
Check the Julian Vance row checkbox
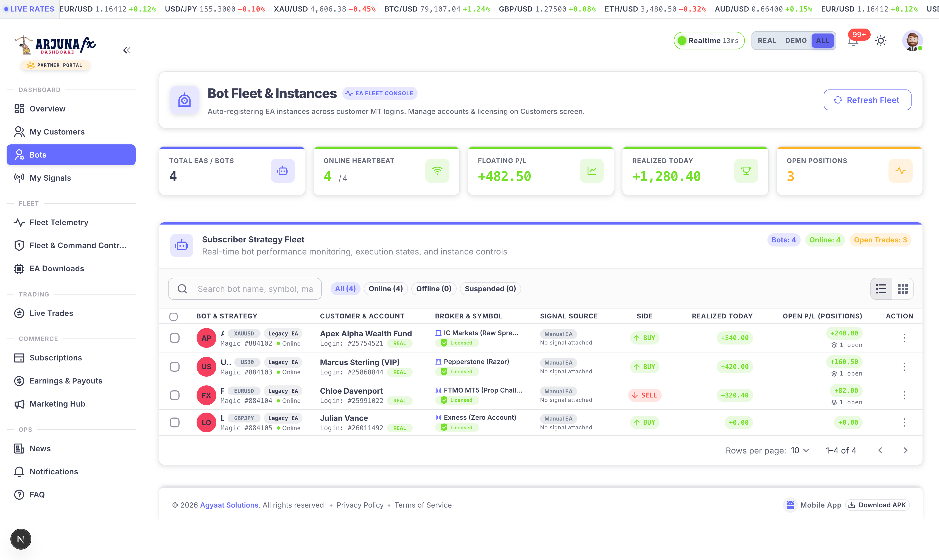174,422
